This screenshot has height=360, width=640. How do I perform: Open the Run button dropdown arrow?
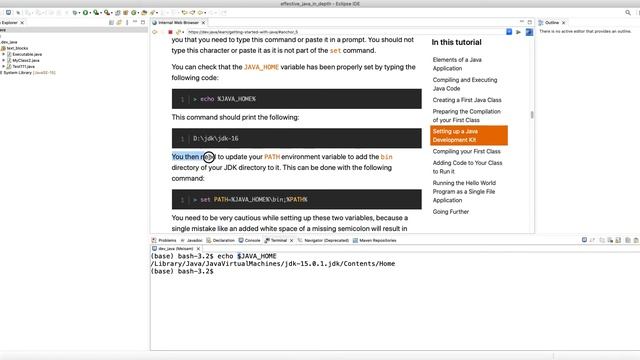pos(90,13)
